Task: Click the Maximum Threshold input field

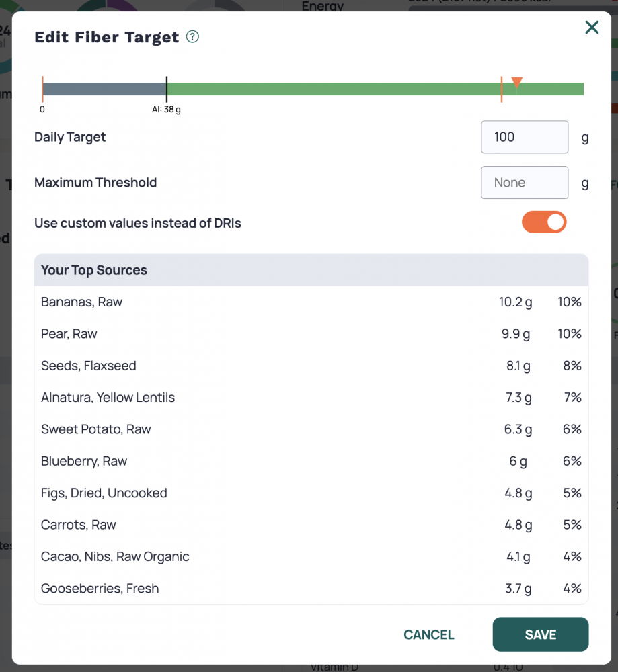Action: pyautogui.click(x=525, y=183)
